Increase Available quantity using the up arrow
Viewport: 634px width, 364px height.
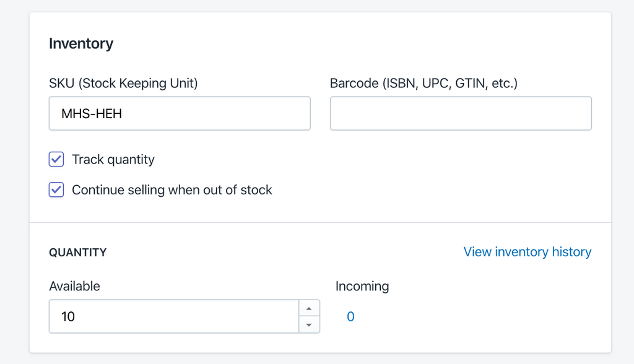(310, 307)
